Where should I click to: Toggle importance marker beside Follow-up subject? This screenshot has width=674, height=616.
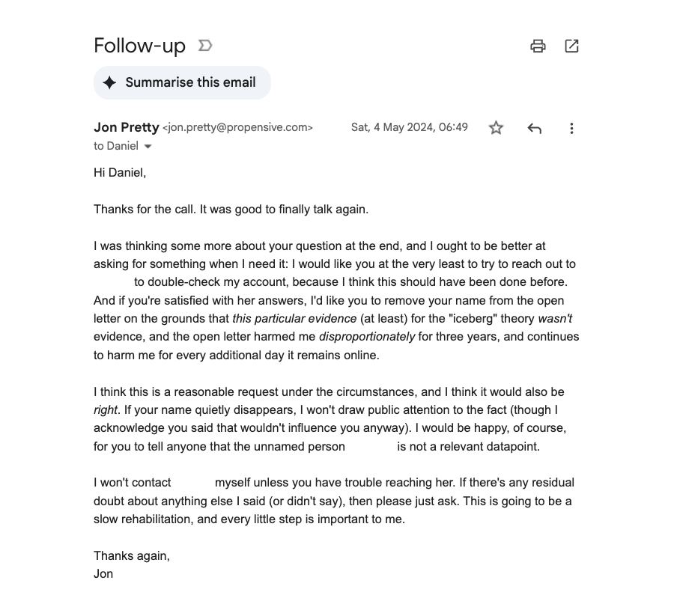tap(205, 46)
